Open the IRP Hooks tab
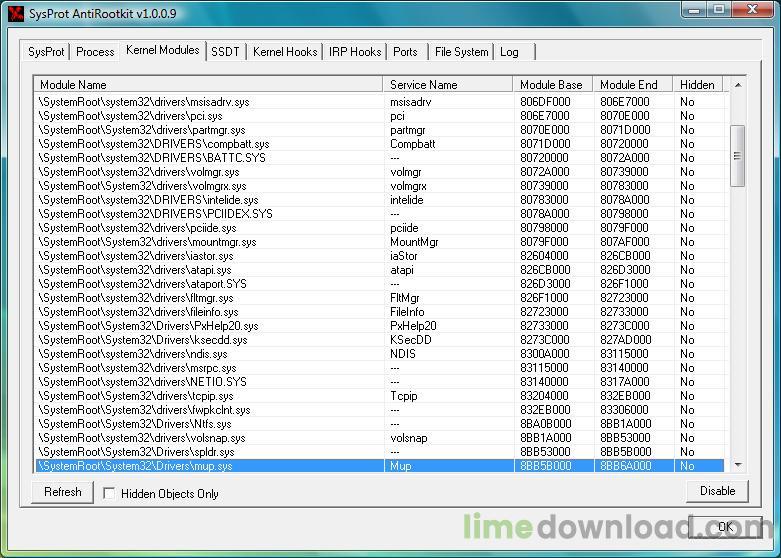The width and height of the screenshot is (781, 558). (x=355, y=52)
